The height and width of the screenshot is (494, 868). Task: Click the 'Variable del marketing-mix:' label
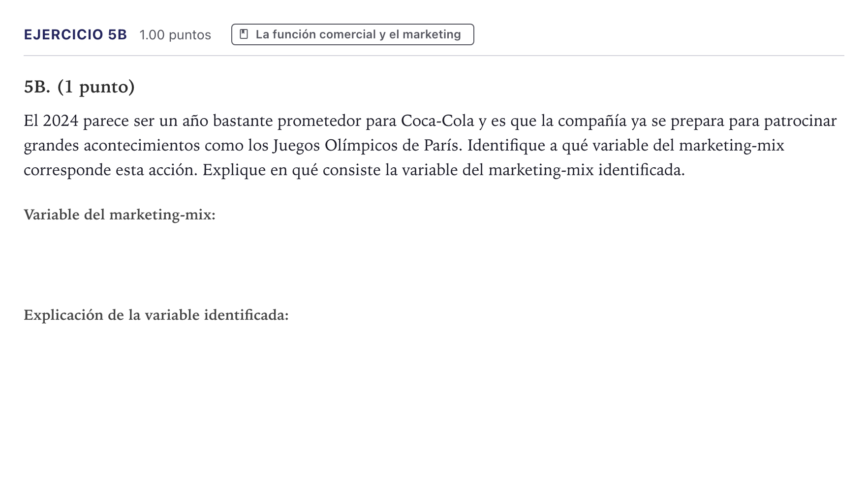(x=120, y=215)
